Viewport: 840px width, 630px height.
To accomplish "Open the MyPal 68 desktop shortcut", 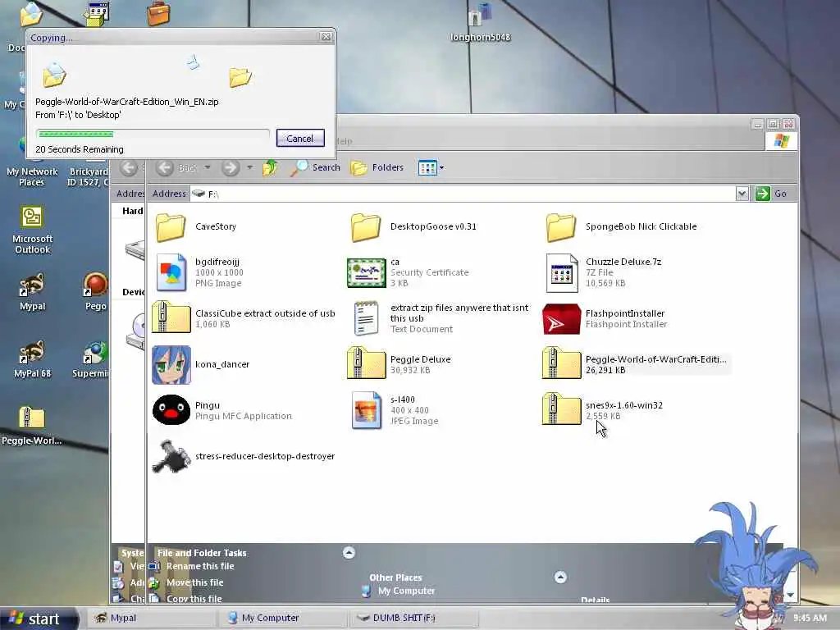I will [32, 359].
